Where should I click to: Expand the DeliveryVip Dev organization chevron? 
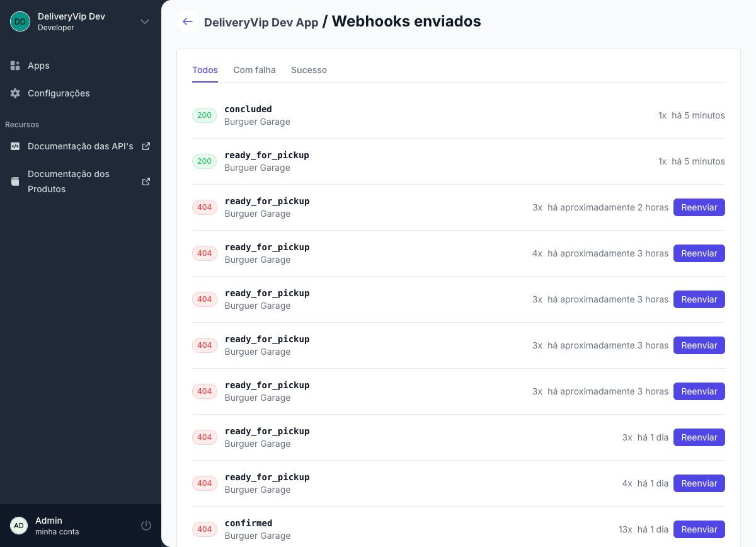click(145, 21)
